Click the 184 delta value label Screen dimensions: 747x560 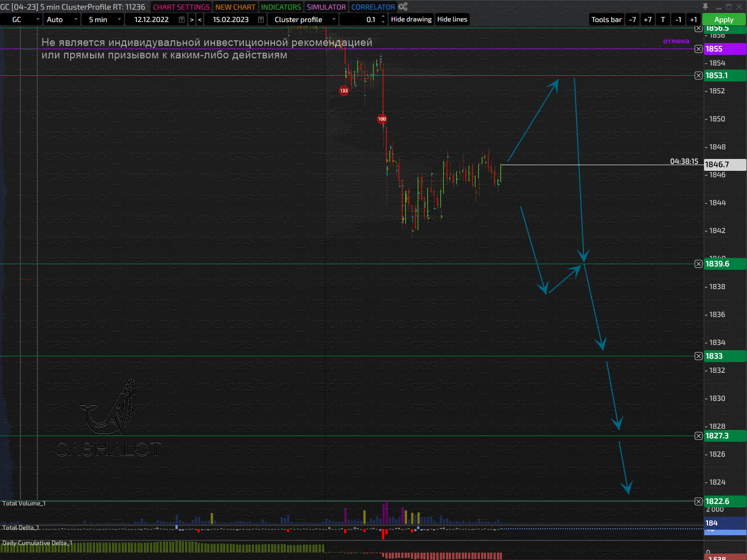(725, 523)
